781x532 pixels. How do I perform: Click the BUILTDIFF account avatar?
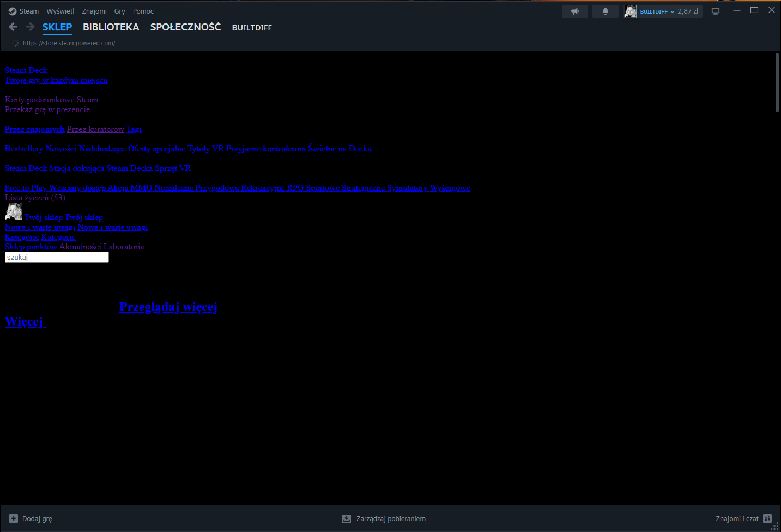click(x=631, y=11)
